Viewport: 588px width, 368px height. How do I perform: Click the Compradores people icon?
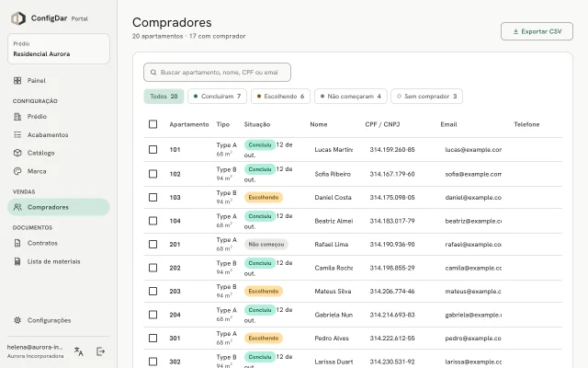(17, 207)
